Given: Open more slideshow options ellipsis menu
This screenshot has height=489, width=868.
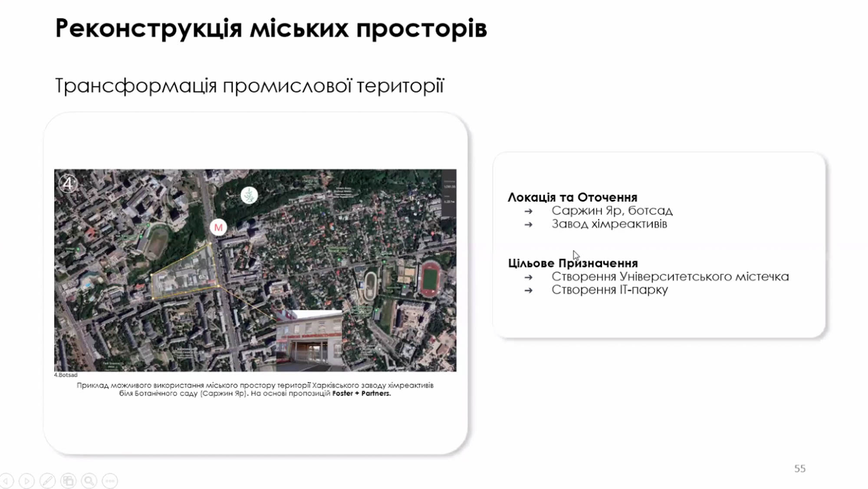Looking at the screenshot, I should (110, 481).
